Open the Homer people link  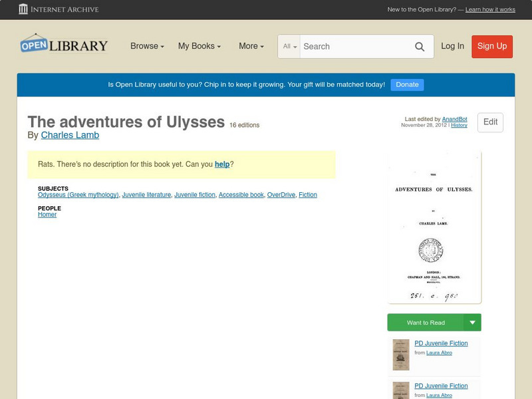47,214
